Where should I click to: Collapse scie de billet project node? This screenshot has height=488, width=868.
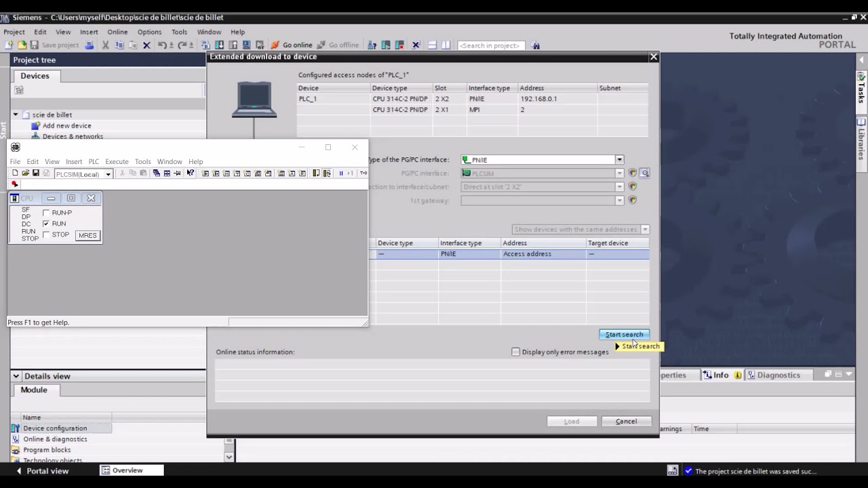click(x=15, y=115)
